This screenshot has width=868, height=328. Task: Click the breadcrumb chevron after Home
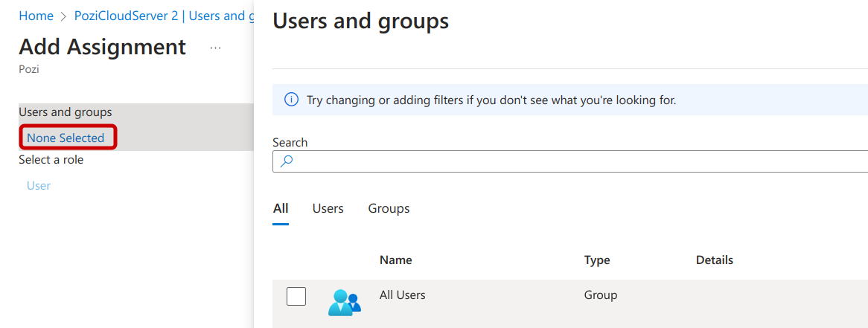(x=64, y=16)
